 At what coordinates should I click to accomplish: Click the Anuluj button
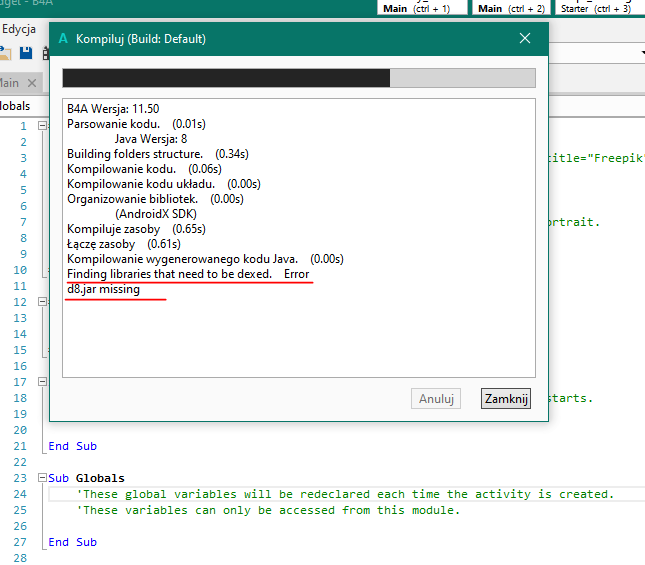[437, 398]
